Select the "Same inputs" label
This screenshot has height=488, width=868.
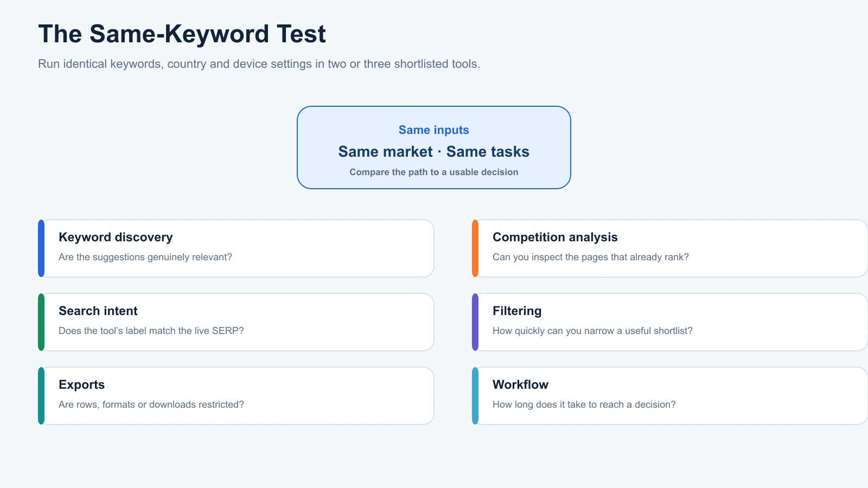tap(434, 130)
